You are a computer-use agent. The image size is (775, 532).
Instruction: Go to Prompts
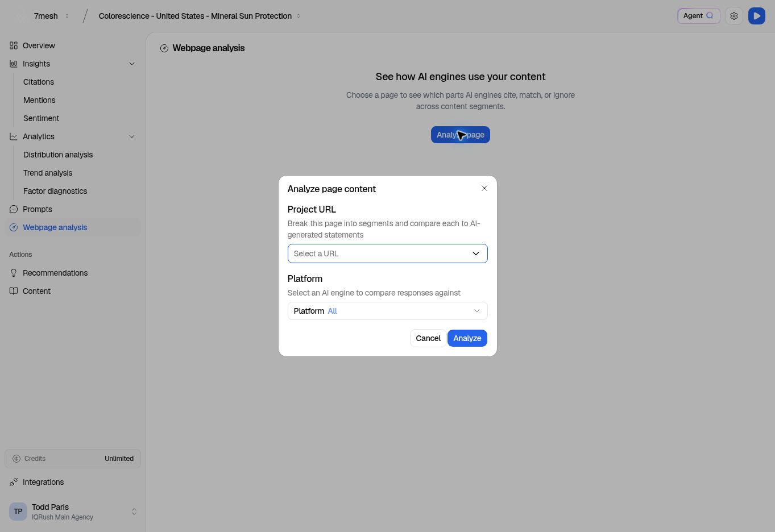click(x=38, y=209)
